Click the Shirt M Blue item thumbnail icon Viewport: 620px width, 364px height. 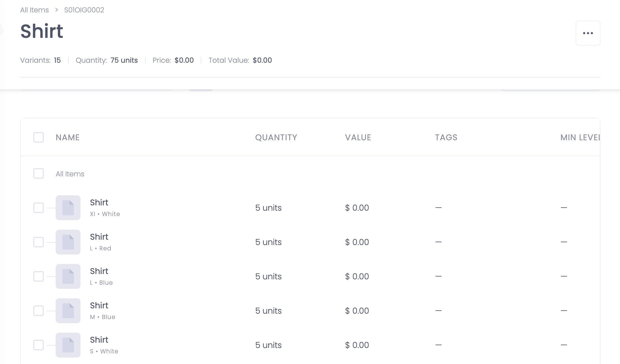(68, 311)
